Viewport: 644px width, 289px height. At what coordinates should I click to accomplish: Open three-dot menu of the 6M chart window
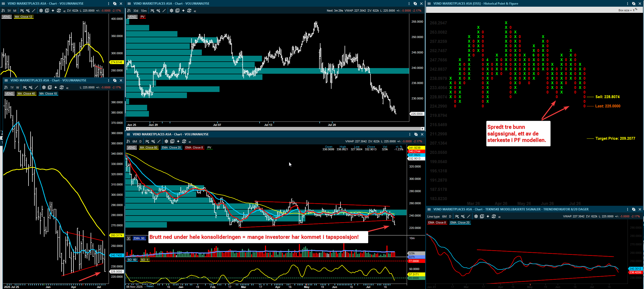[x=410, y=134]
